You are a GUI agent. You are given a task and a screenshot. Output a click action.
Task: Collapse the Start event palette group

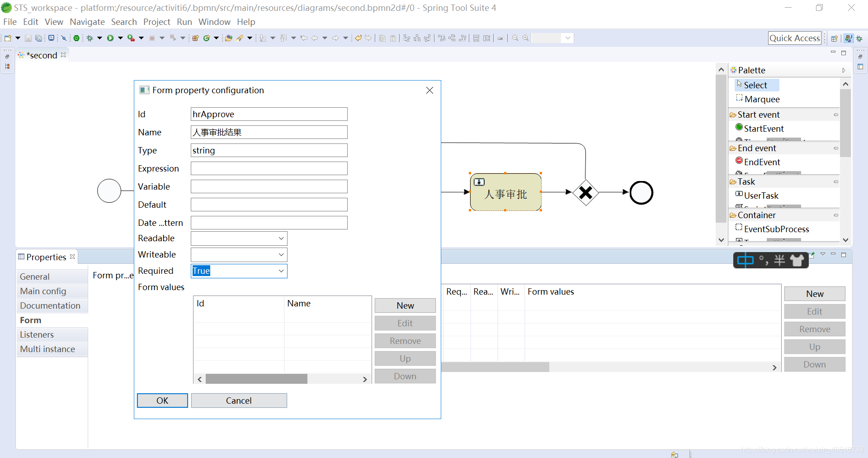pyautogui.click(x=783, y=114)
